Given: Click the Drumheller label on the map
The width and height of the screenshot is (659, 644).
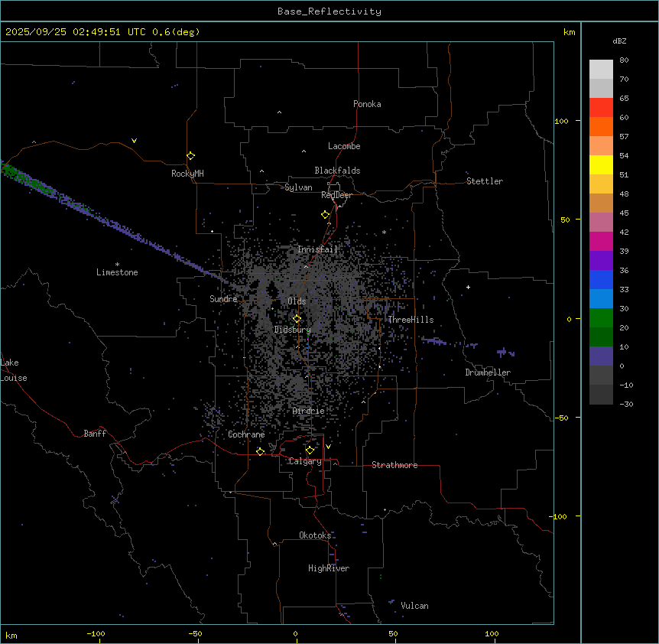Looking at the screenshot, I should [487, 372].
